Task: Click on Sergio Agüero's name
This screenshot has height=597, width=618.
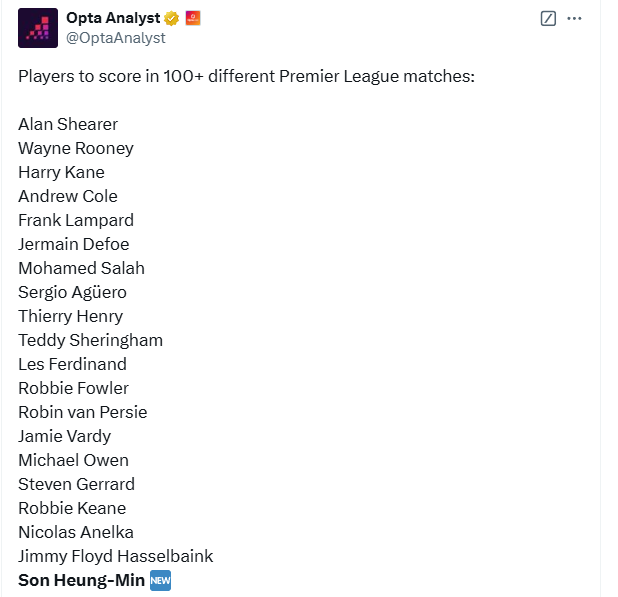Action: point(72,292)
